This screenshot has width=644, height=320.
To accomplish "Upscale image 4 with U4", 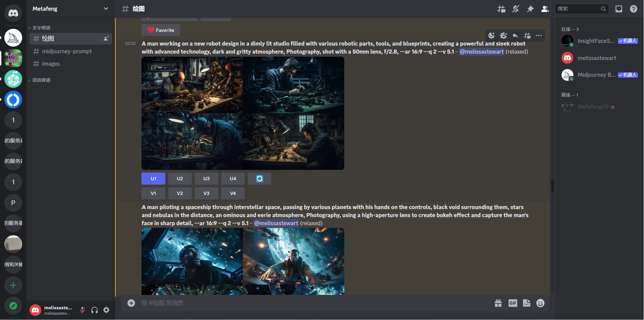I will pyautogui.click(x=233, y=179).
